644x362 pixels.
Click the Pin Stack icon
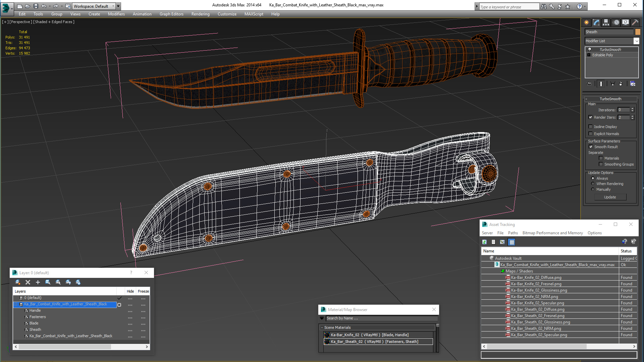pyautogui.click(x=589, y=84)
